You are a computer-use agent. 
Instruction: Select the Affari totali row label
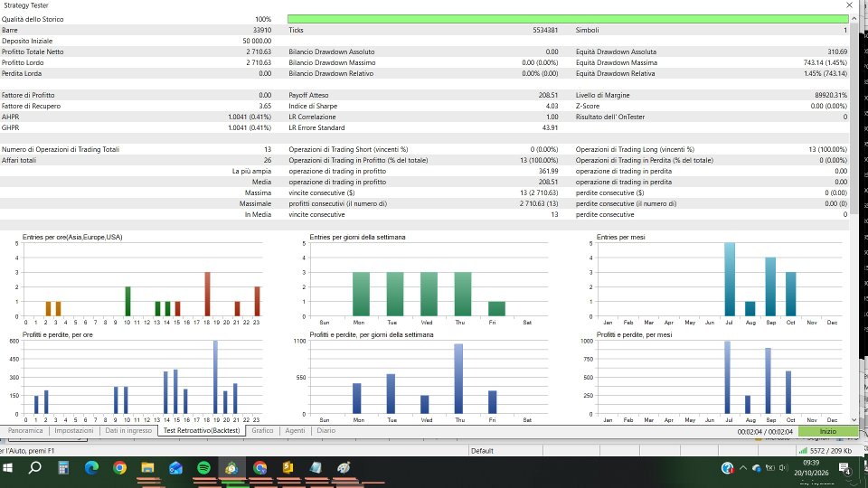[x=19, y=160]
